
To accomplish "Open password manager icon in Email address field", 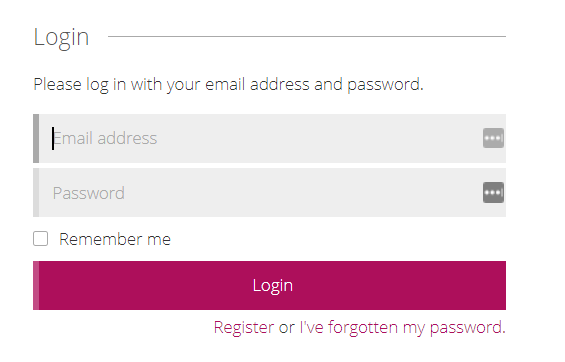I will (x=493, y=138).
